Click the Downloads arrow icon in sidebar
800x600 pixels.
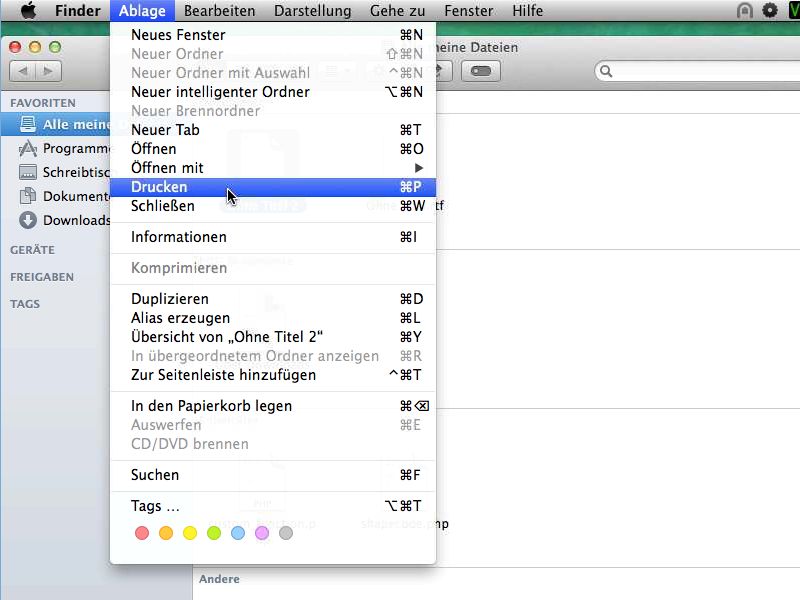pyautogui.click(x=28, y=220)
